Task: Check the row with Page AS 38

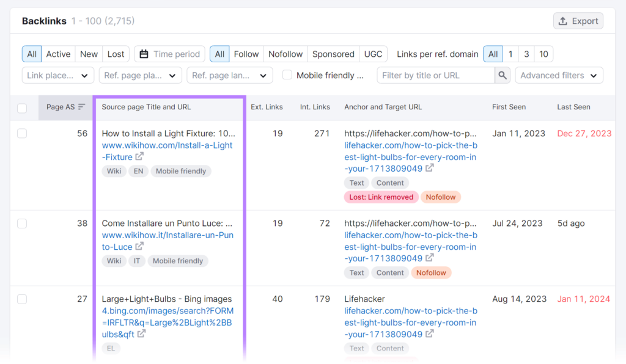Action: click(x=22, y=224)
